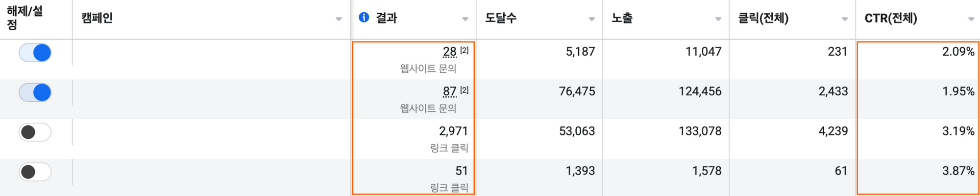The height and width of the screenshot is (196, 980).
Task: Open the 도달수 column dropdown arrow
Action: [591, 19]
